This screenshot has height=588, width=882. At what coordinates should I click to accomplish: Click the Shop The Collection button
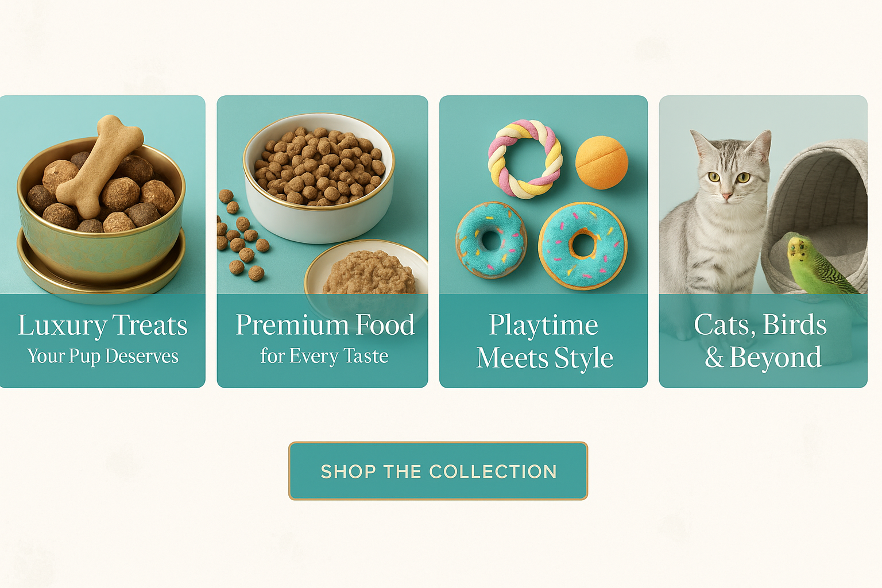tap(438, 471)
